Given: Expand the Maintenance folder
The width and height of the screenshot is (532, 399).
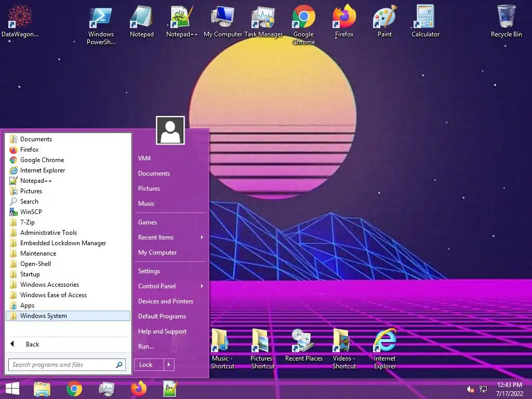Looking at the screenshot, I should point(68,254).
